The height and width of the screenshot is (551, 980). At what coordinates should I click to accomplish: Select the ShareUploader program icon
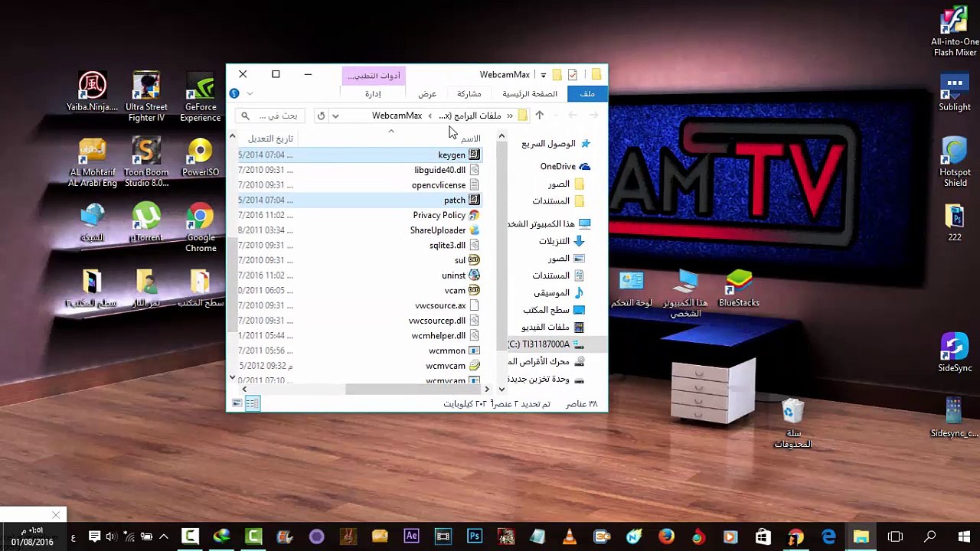point(474,230)
